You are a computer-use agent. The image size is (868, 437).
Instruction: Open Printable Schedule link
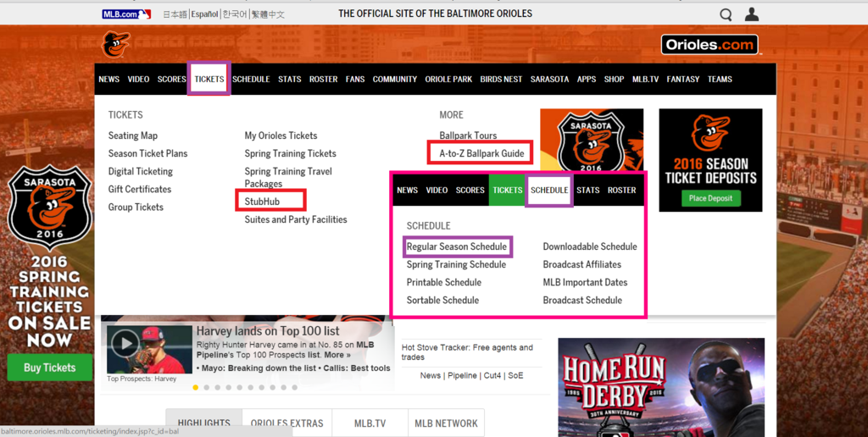pos(444,282)
